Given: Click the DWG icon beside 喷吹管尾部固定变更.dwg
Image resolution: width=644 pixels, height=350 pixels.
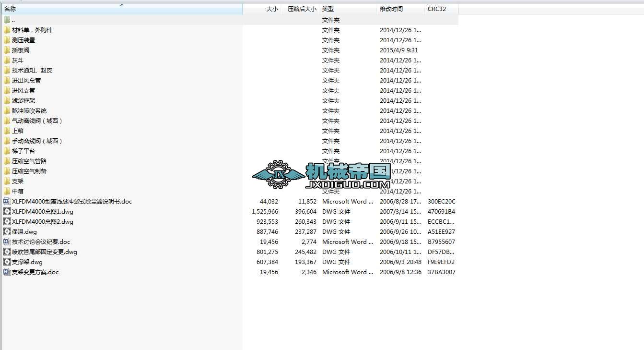Looking at the screenshot, I should click(x=7, y=252).
